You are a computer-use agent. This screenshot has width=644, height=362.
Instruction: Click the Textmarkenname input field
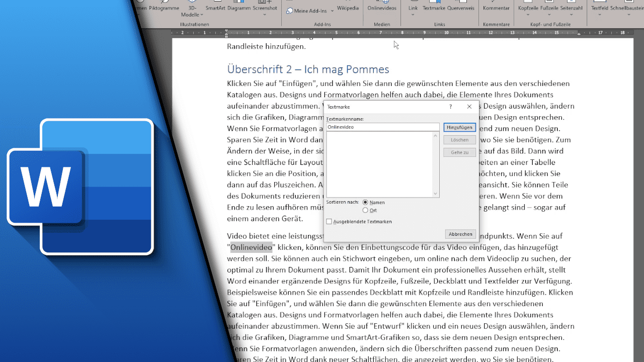[382, 127]
